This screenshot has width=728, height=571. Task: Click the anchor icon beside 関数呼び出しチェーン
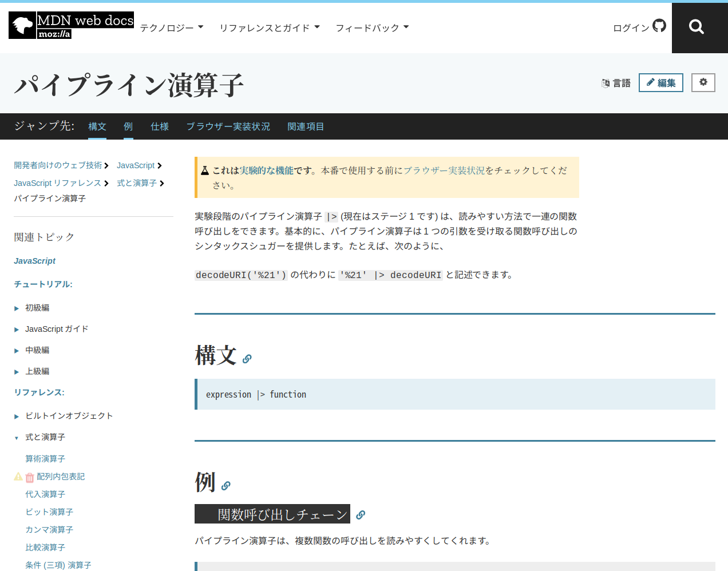click(x=361, y=515)
